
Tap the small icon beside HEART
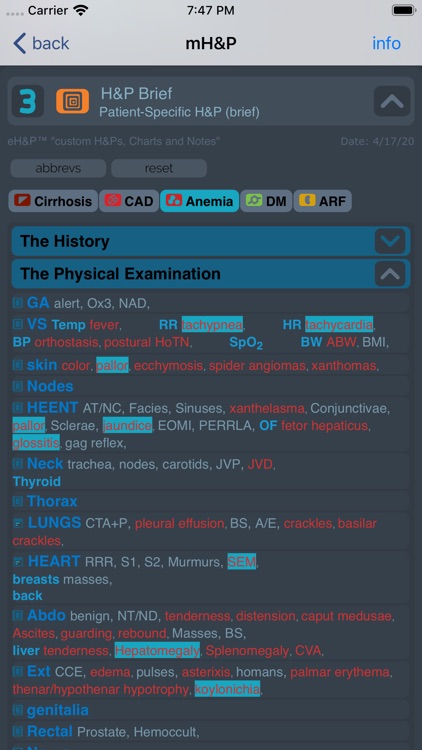tap(18, 561)
